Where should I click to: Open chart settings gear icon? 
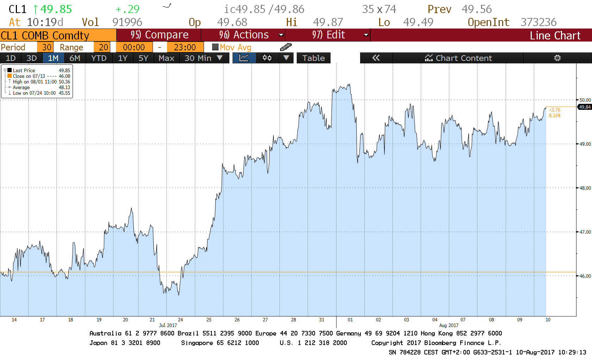point(557,58)
